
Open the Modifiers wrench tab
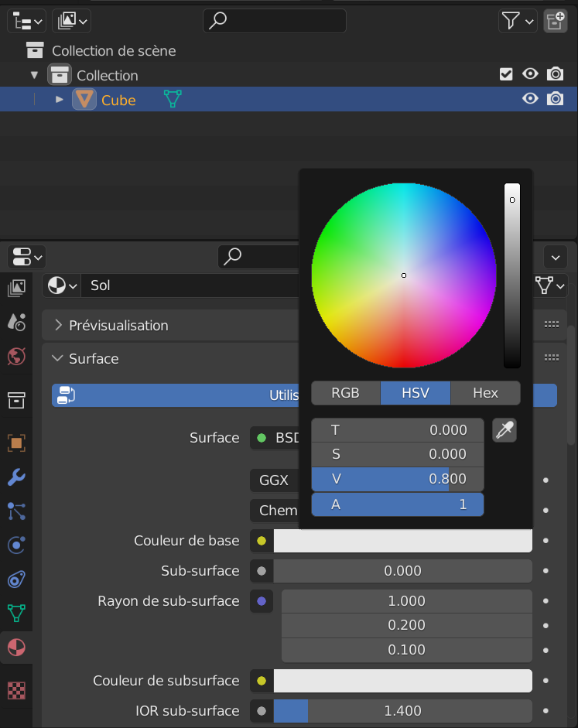pos(16,477)
